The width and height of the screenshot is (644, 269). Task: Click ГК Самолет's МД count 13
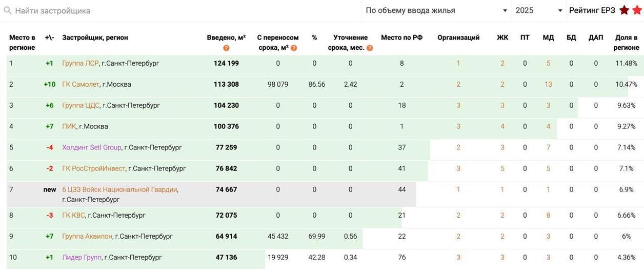(x=548, y=85)
